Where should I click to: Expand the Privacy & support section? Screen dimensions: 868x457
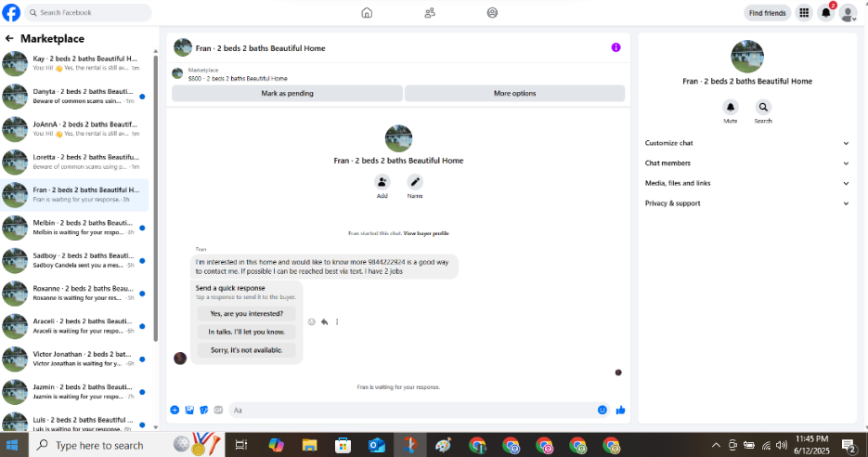pyautogui.click(x=746, y=203)
